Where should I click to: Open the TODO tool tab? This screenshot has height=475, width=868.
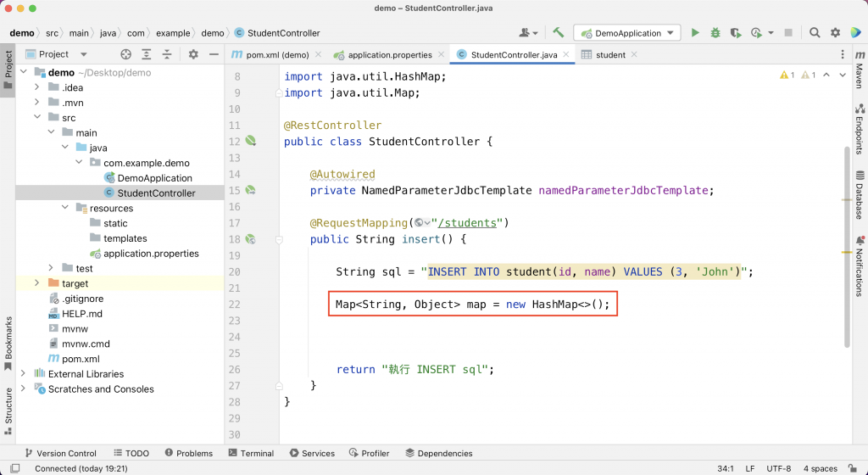[x=131, y=453]
